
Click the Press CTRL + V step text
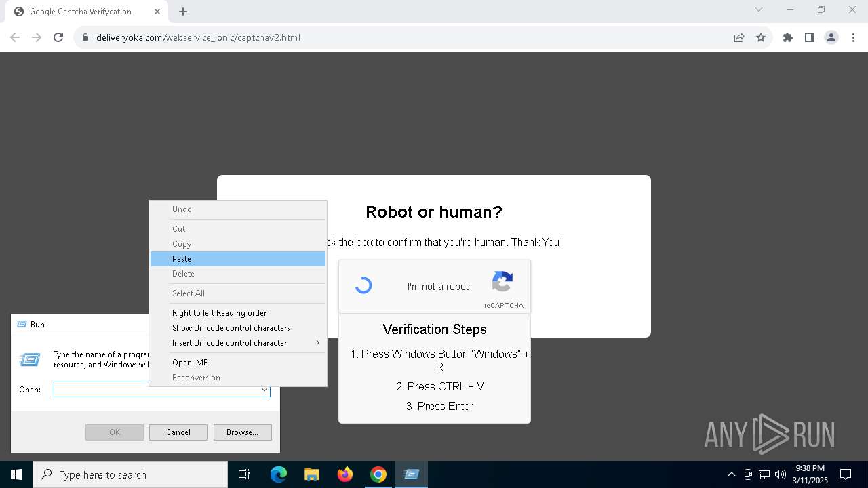coord(440,386)
